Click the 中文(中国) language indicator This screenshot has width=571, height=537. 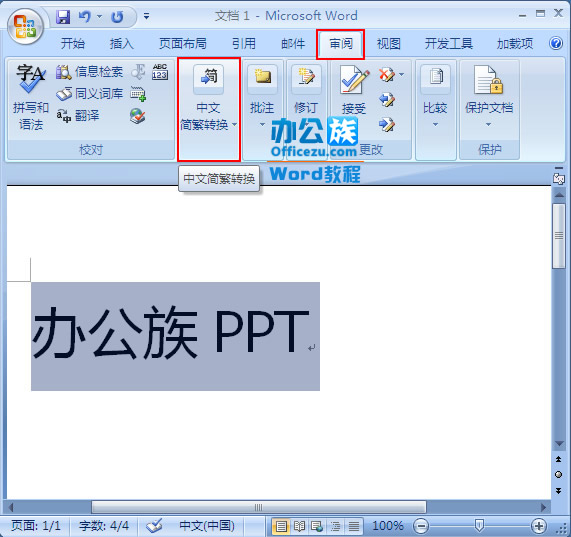point(207,526)
